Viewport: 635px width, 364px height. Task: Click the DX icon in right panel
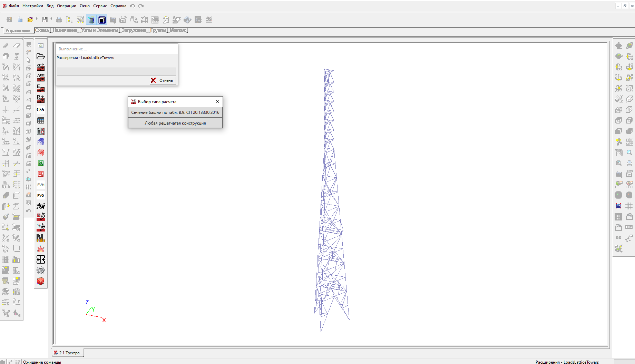618,238
